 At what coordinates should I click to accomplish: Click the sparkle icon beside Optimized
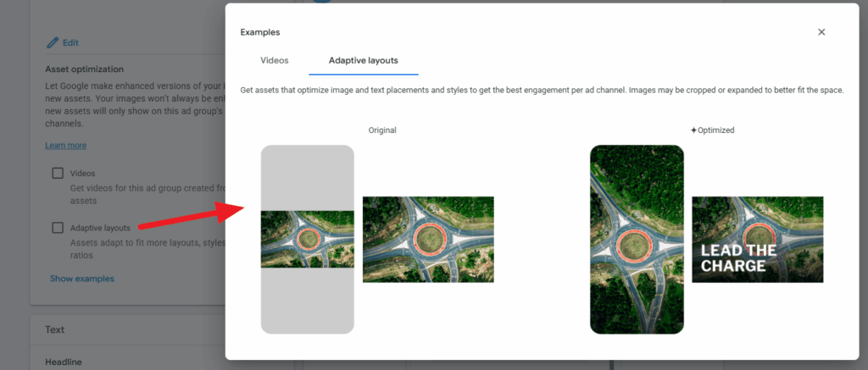[693, 130]
